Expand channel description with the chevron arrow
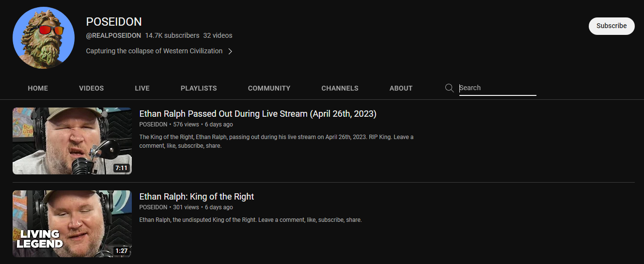Image resolution: width=644 pixels, height=264 pixels. point(230,51)
